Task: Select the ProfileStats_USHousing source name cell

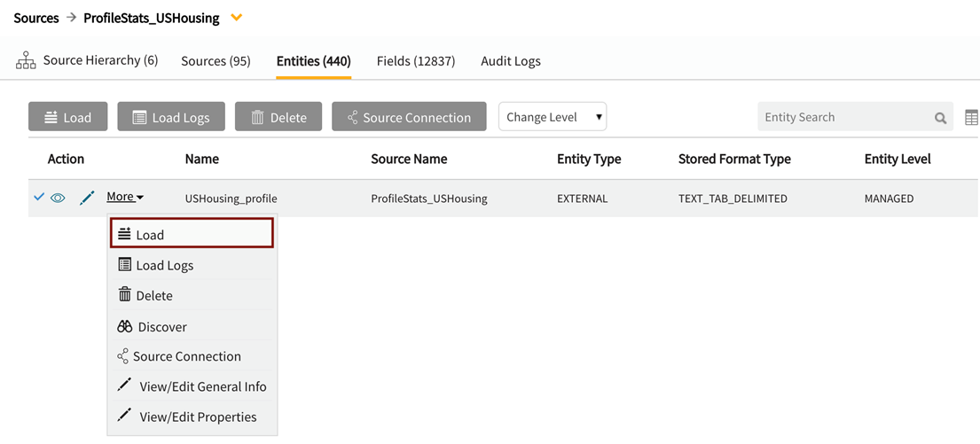Action: [x=428, y=199]
